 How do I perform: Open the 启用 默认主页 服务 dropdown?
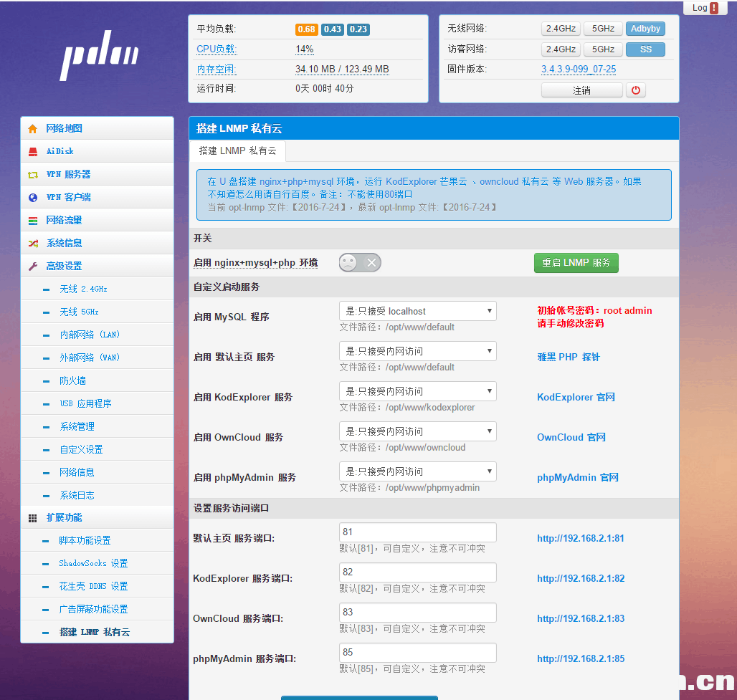point(417,351)
